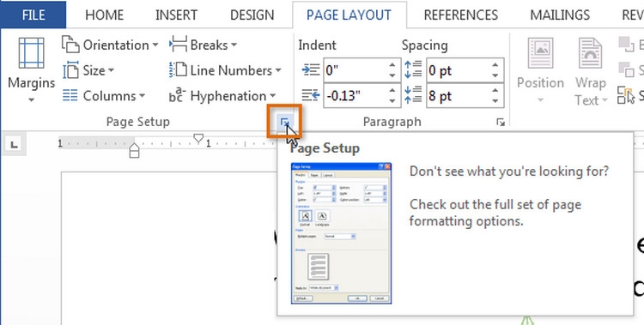Increase the left indent with up arrow
The width and height of the screenshot is (644, 325).
[x=392, y=65]
